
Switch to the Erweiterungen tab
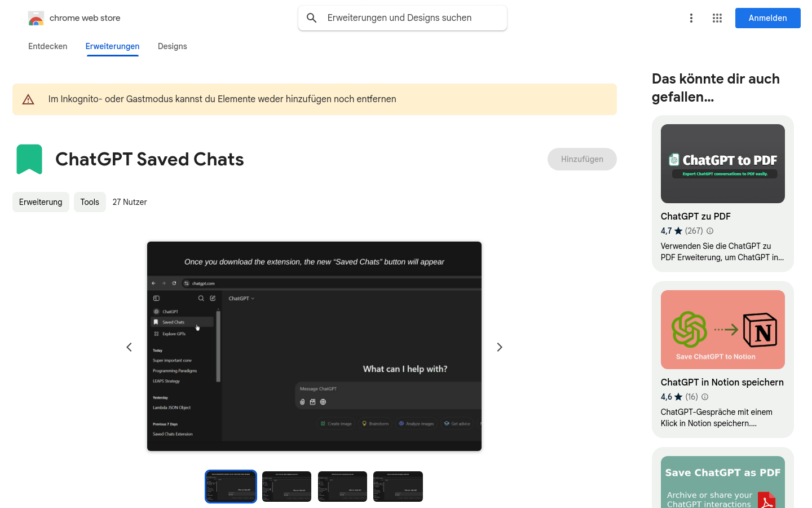(x=112, y=46)
